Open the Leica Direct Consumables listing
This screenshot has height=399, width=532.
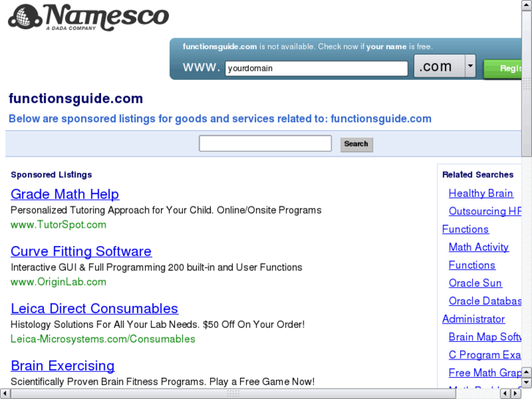(x=94, y=309)
